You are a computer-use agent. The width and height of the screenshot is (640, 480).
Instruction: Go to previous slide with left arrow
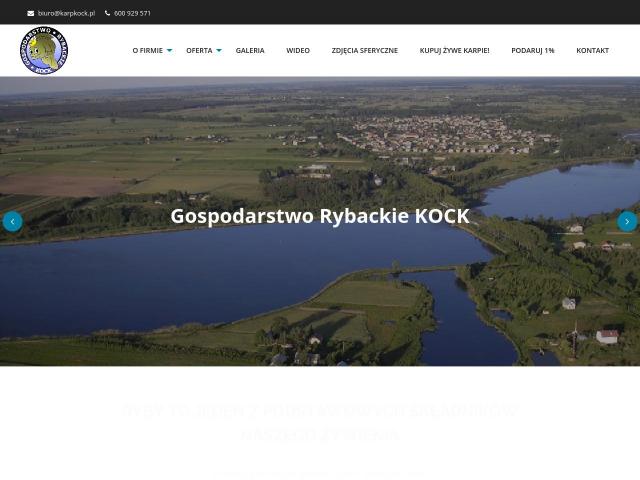tap(13, 221)
